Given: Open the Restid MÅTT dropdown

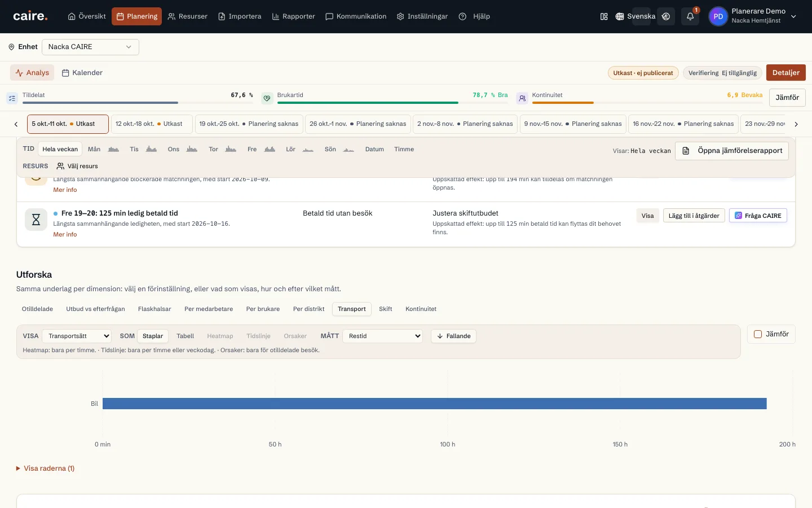Looking at the screenshot, I should pyautogui.click(x=383, y=336).
